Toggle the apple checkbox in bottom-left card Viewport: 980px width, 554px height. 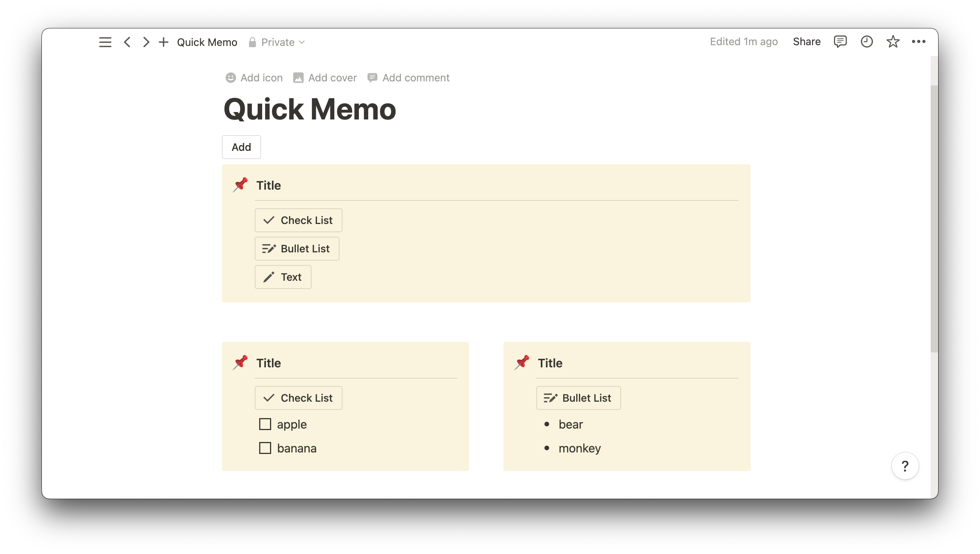pyautogui.click(x=265, y=424)
